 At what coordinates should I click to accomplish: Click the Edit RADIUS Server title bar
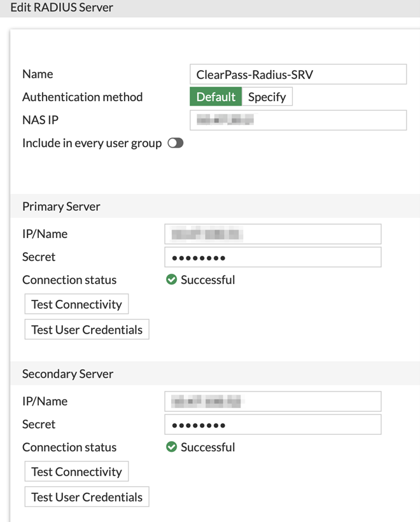62,8
